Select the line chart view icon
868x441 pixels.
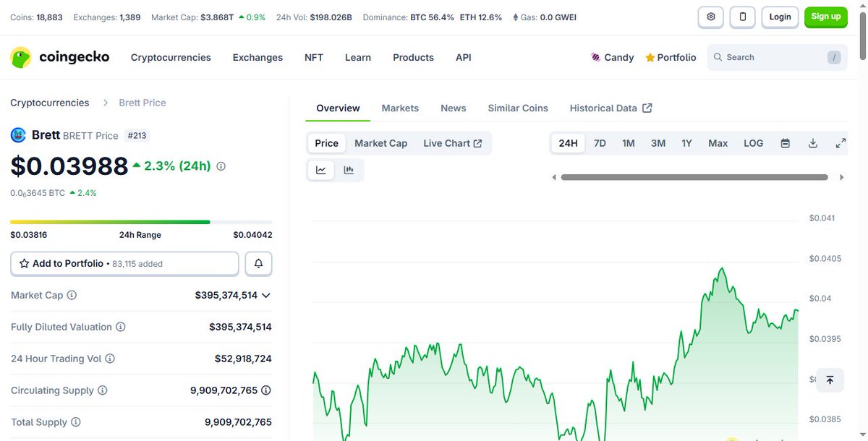point(321,170)
